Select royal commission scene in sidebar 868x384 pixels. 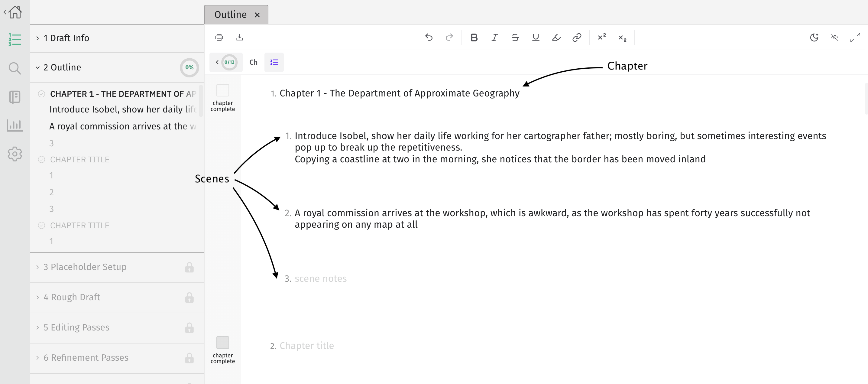[123, 126]
